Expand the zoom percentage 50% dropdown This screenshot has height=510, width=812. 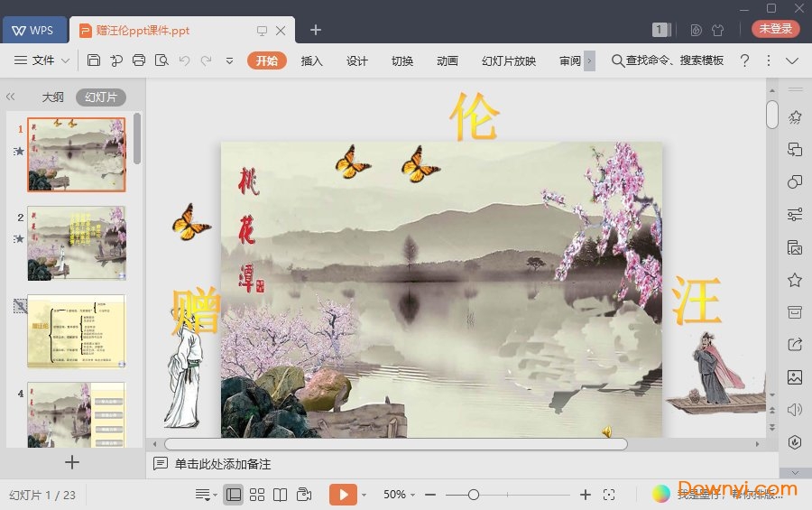coord(412,495)
